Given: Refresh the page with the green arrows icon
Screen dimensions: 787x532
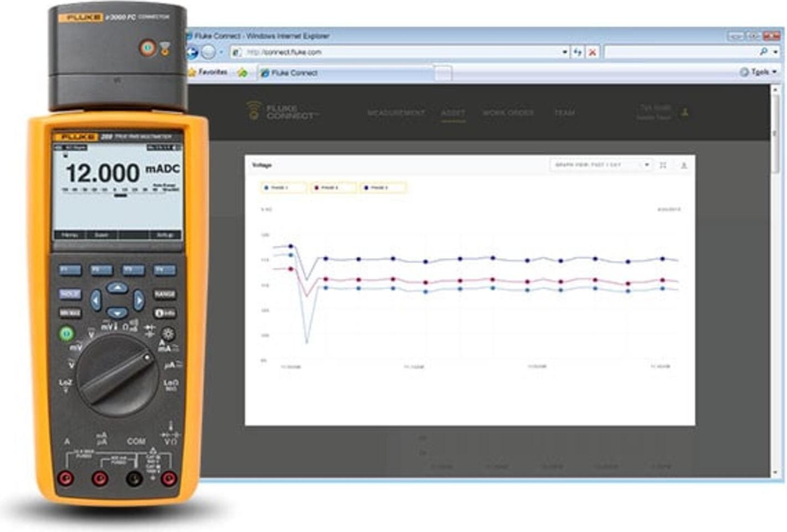Looking at the screenshot, I should [578, 52].
